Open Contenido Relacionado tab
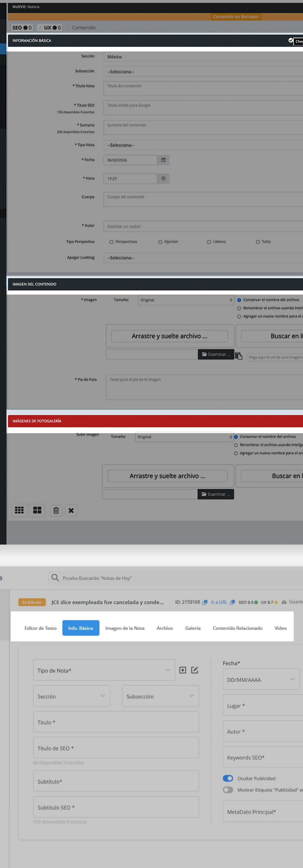The width and height of the screenshot is (303, 868). click(x=238, y=628)
